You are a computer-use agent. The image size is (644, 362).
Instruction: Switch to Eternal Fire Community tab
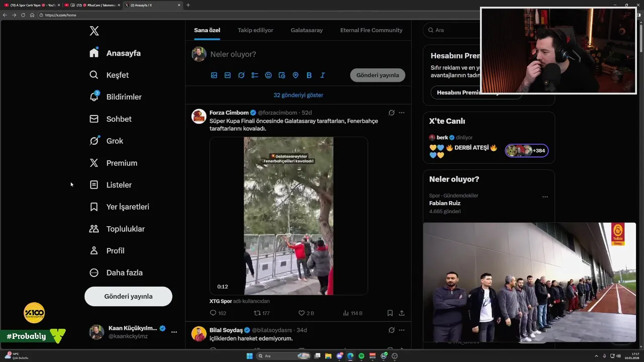pyautogui.click(x=371, y=30)
